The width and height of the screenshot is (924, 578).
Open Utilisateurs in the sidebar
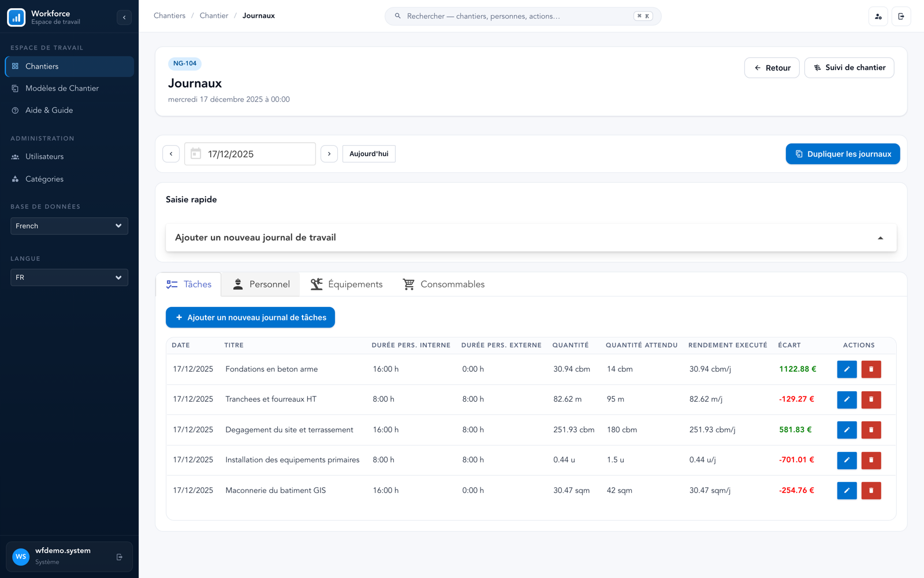pos(69,157)
